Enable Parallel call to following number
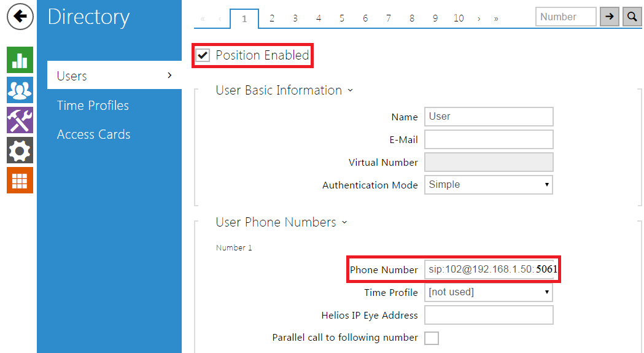 point(432,338)
